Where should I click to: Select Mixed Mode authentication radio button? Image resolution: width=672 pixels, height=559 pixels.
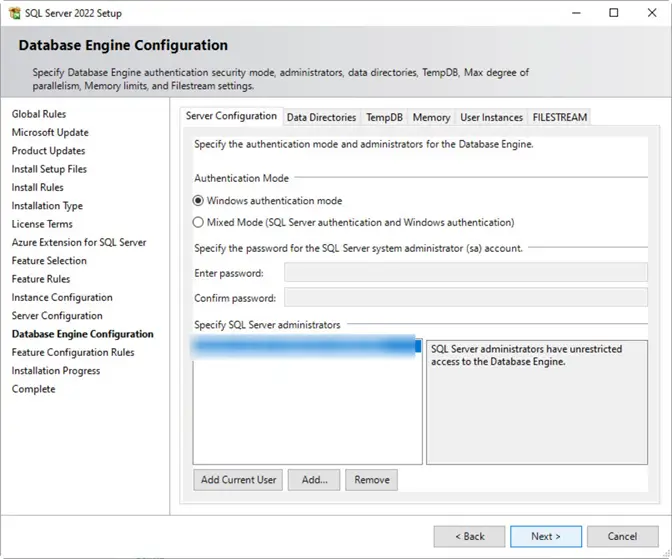[x=199, y=222]
